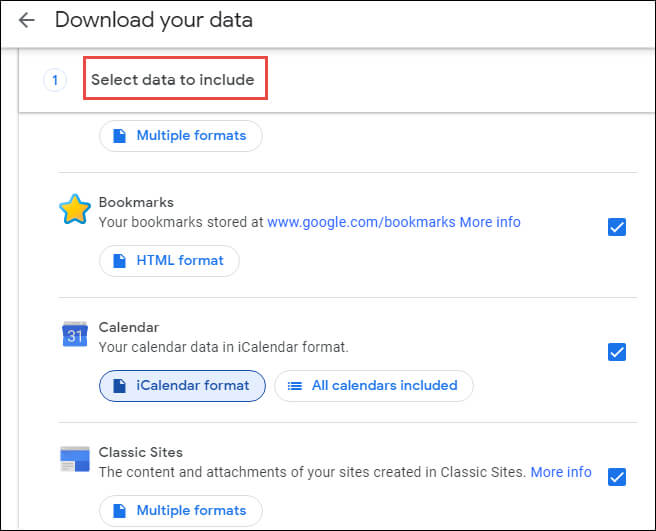This screenshot has height=531, width=656.
Task: Open More info link for Classic Sites
Action: click(x=561, y=472)
